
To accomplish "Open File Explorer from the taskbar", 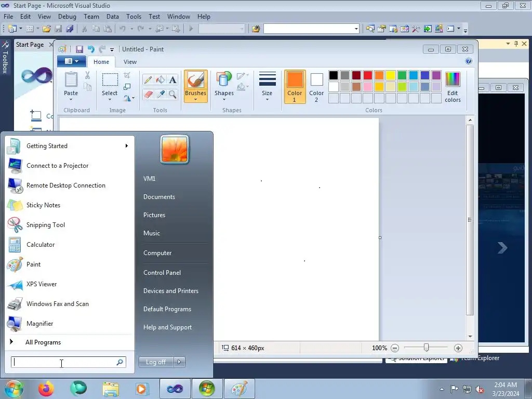I will 111,389.
